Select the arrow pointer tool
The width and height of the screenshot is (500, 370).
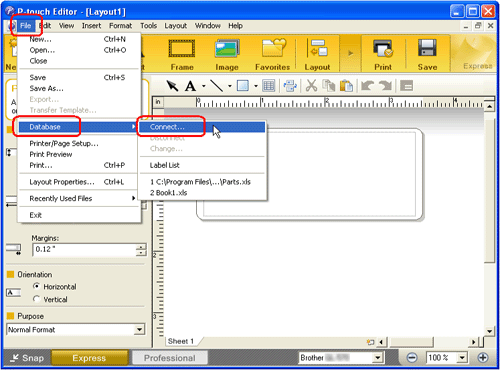point(172,86)
